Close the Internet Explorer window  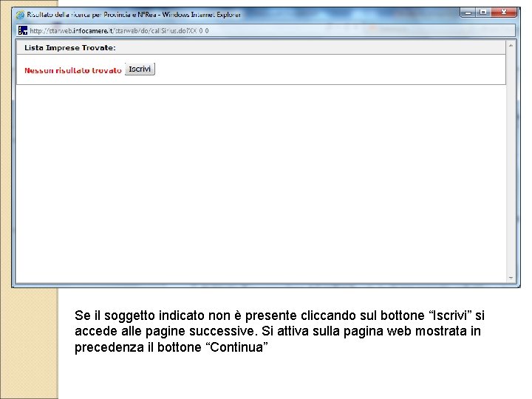pyautogui.click(x=504, y=13)
